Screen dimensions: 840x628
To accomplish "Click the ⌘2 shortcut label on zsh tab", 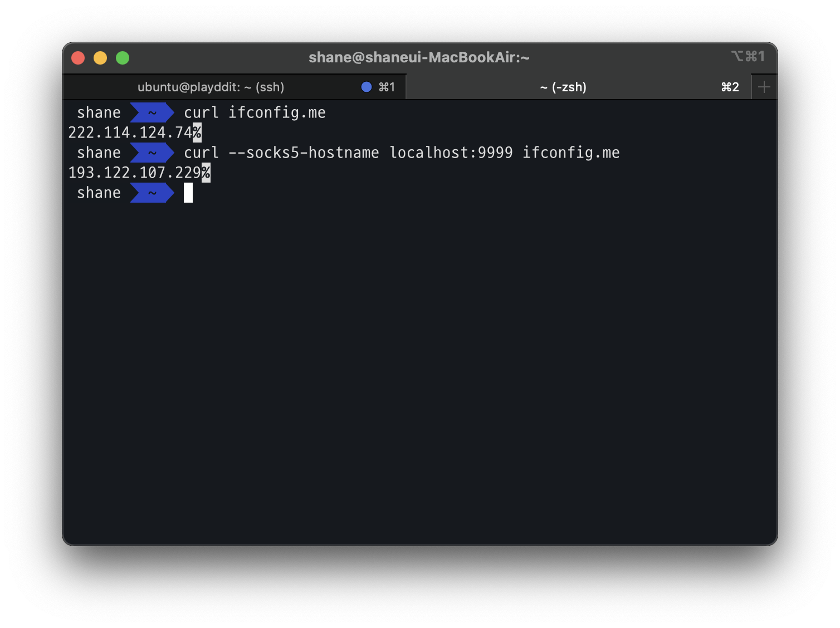I will click(730, 87).
